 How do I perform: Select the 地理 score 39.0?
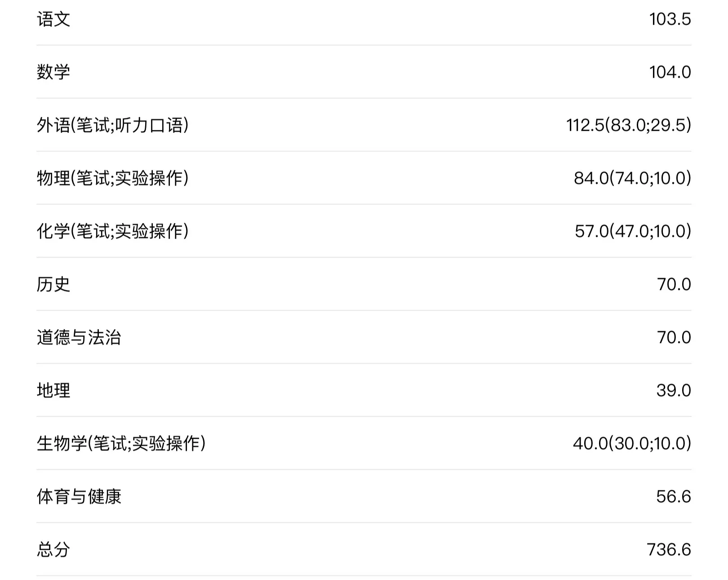click(x=673, y=390)
